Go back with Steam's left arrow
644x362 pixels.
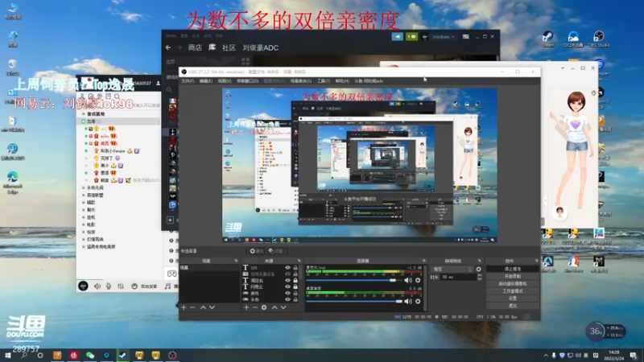168,47
